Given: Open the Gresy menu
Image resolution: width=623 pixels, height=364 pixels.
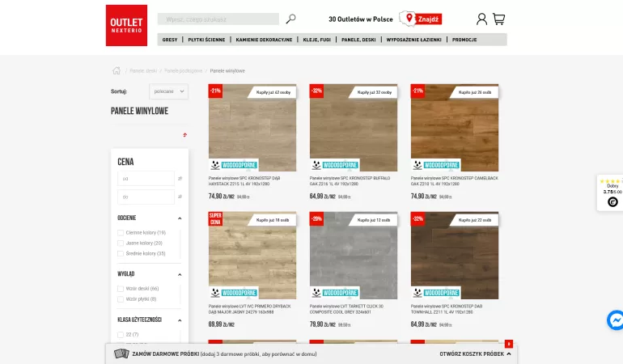Looking at the screenshot, I should 170,40.
